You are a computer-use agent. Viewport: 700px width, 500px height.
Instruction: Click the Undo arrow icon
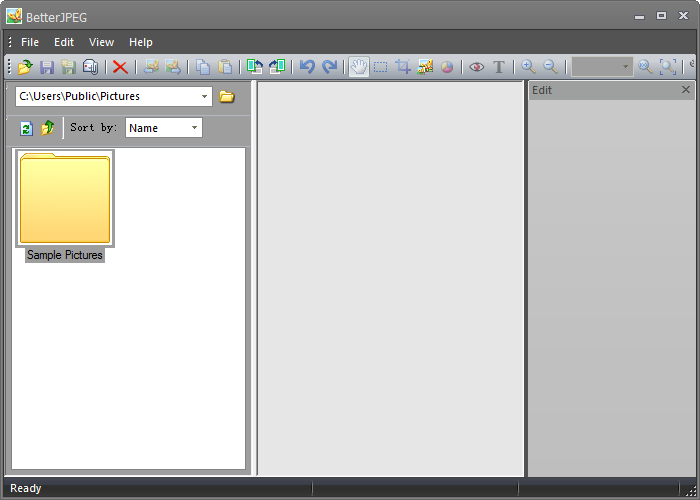coord(307,67)
